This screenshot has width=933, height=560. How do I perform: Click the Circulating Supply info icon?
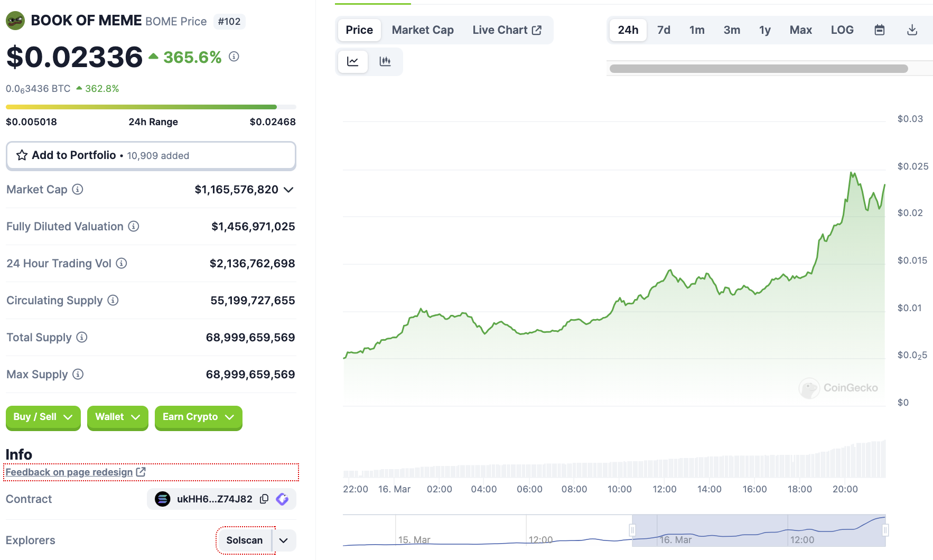pos(113,300)
